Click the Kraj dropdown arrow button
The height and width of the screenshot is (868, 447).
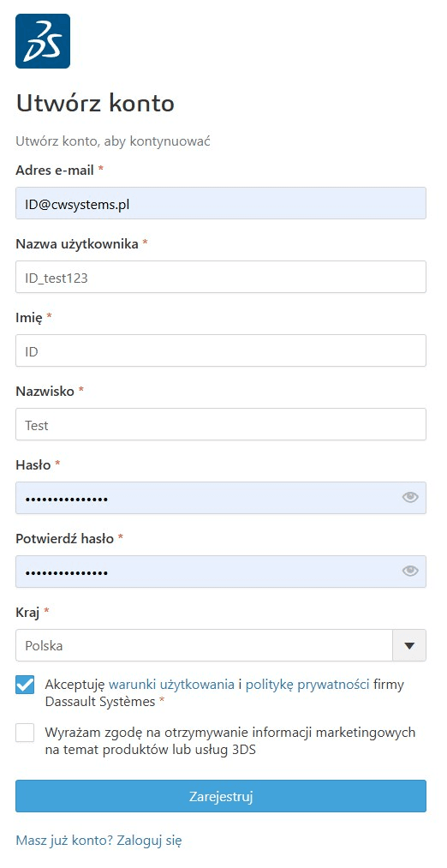[409, 645]
